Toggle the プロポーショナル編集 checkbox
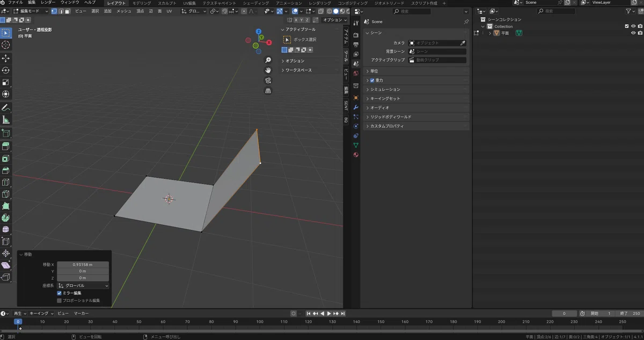Image resolution: width=644 pixels, height=340 pixels. click(59, 301)
